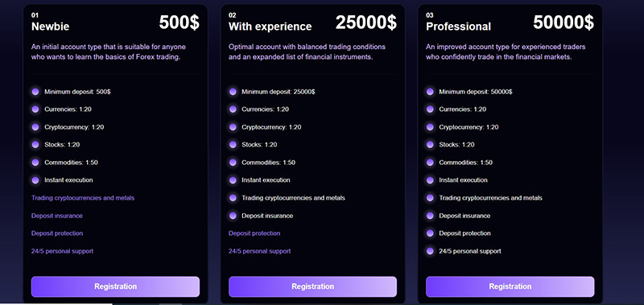Click Deposit protection bullet in Professional card
The height and width of the screenshot is (305, 644).
[430, 233]
